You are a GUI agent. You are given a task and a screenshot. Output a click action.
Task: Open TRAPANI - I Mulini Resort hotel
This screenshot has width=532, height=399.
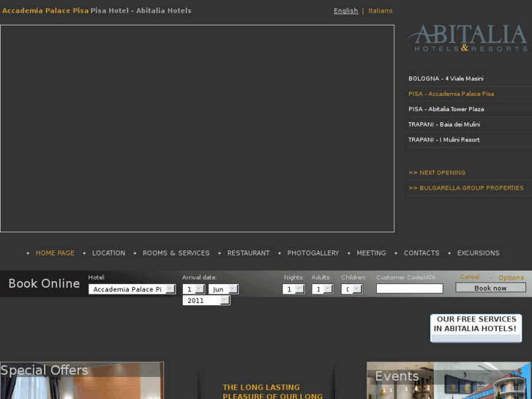[443, 140]
